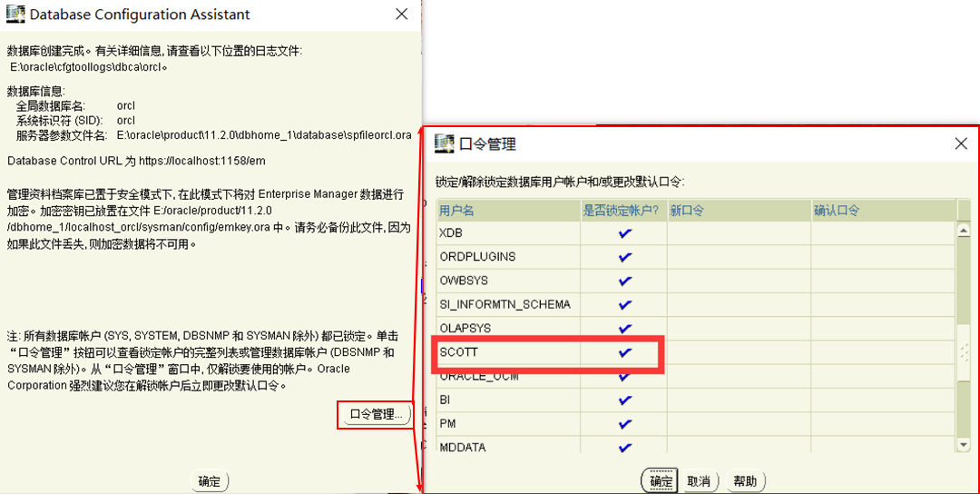Toggle lock checkmark for OLAPSYS account

tap(624, 328)
